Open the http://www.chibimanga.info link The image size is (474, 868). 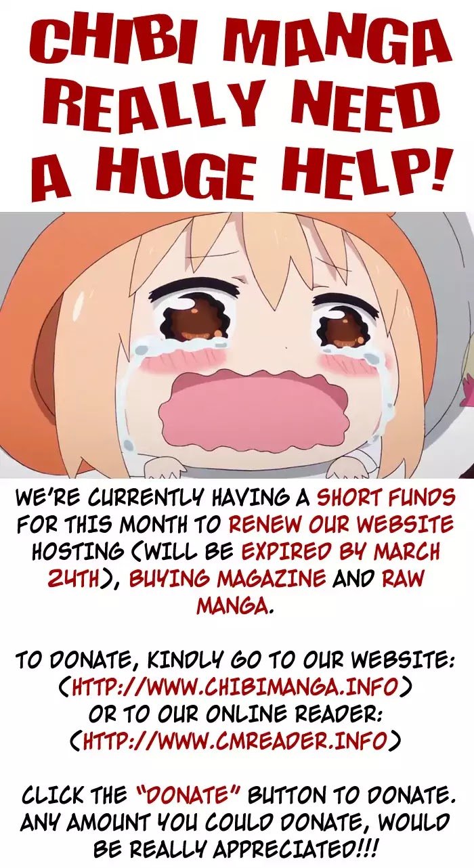[234, 687]
